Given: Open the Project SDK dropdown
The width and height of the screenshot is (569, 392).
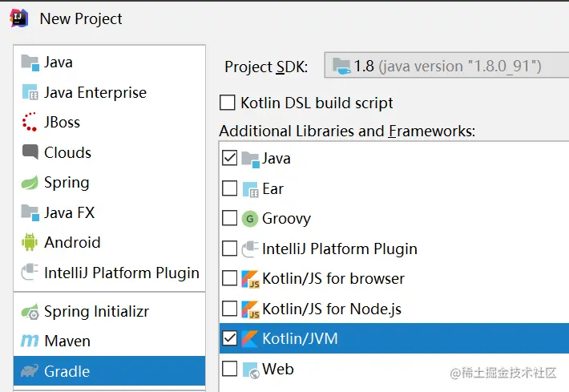Looking at the screenshot, I should coord(446,67).
